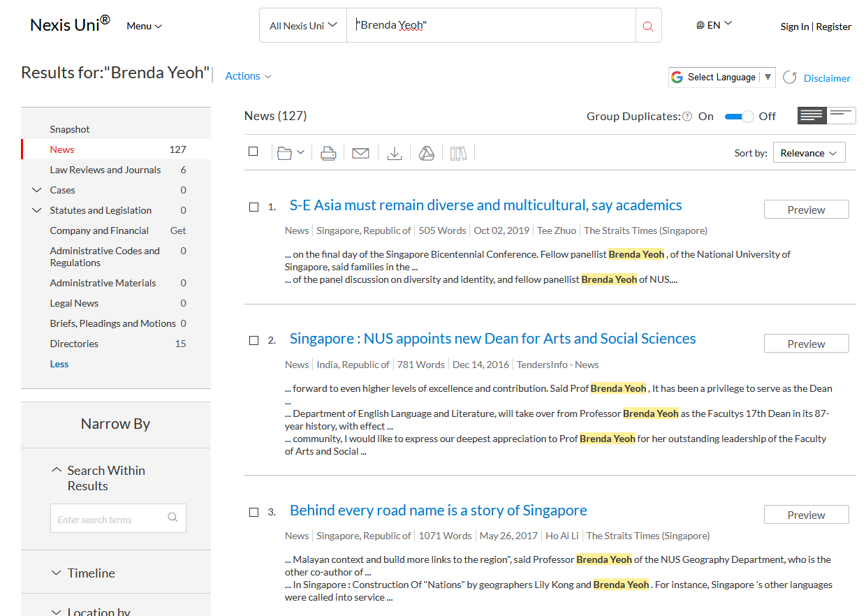This screenshot has width=866, height=616.
Task: Select the Legal News category
Action: (74, 303)
